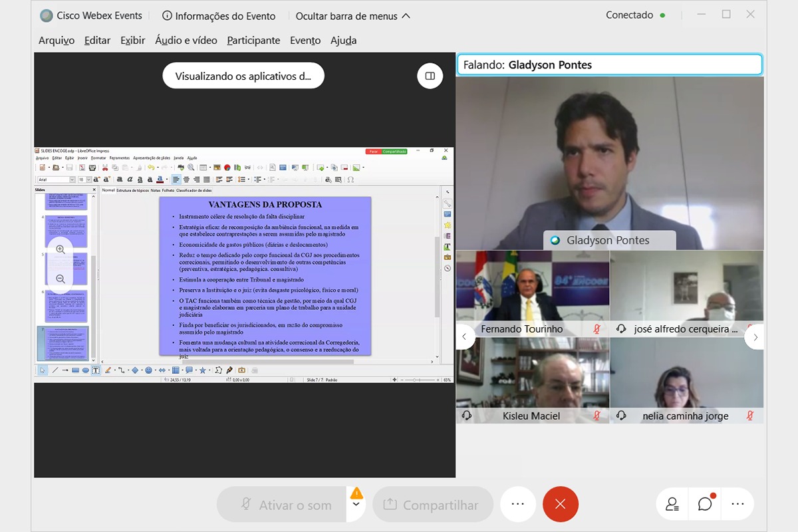This screenshot has height=532, width=798.
Task: Toggle Fernando Tourinho's muted microphone icon
Action: coord(597,329)
